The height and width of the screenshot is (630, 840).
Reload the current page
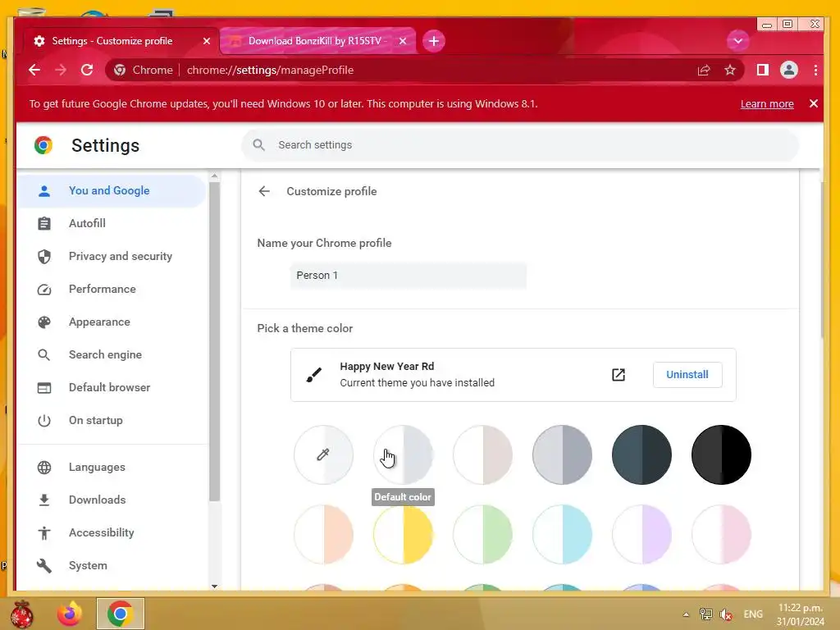click(x=87, y=71)
